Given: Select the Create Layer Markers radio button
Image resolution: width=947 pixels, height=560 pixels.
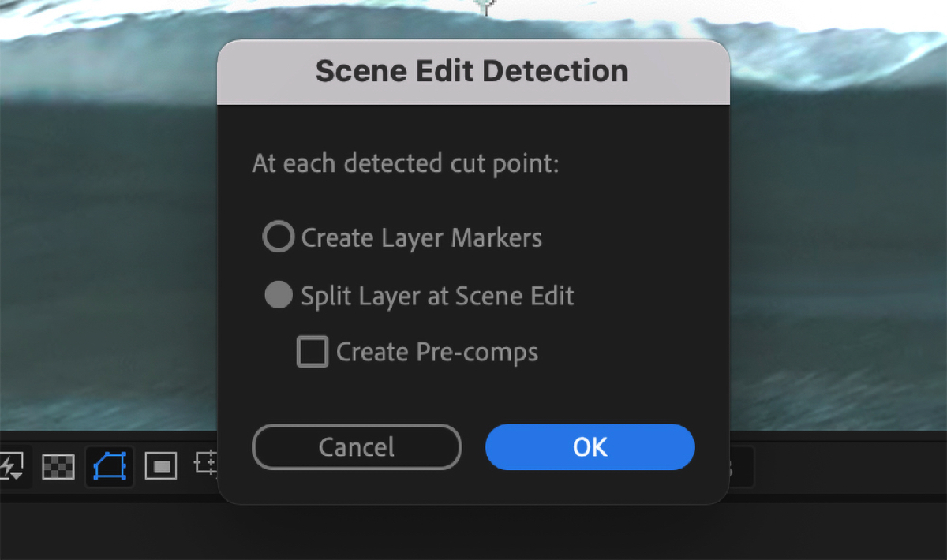Looking at the screenshot, I should pos(278,237).
